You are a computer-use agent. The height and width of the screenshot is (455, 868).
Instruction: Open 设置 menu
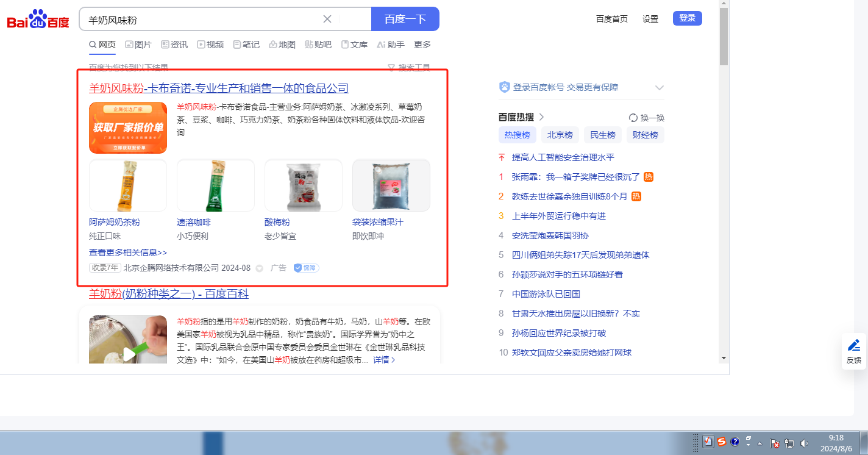point(650,19)
